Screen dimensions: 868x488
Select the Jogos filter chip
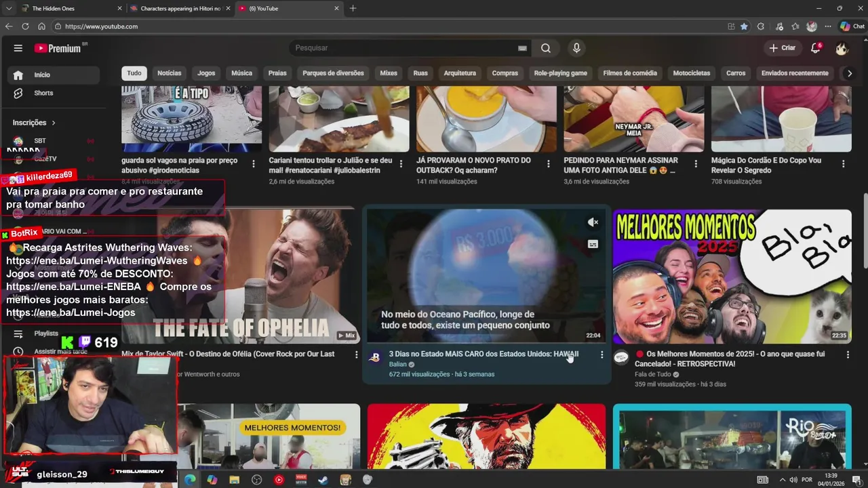click(x=206, y=73)
